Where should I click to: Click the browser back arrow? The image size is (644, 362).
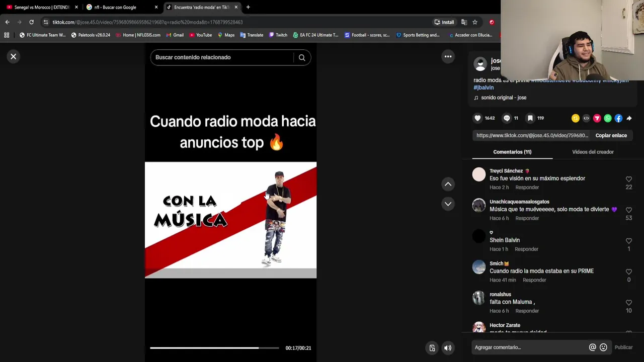pyautogui.click(x=7, y=22)
